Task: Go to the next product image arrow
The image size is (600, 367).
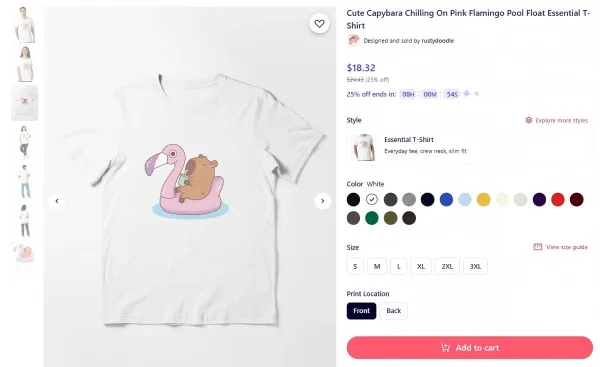Action: point(323,201)
